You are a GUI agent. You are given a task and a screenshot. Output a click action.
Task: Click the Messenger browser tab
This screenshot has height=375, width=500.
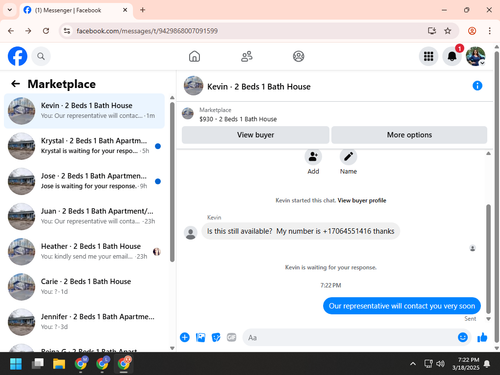click(x=76, y=10)
